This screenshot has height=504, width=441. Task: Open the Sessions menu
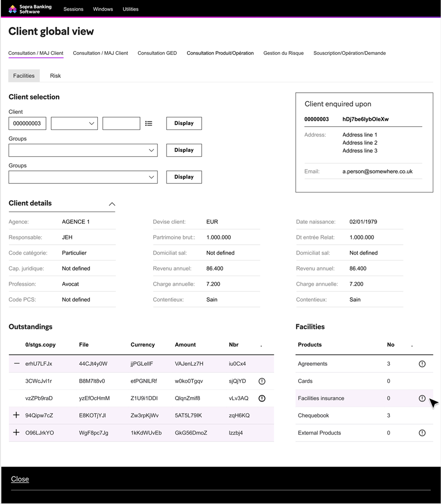pos(73,9)
